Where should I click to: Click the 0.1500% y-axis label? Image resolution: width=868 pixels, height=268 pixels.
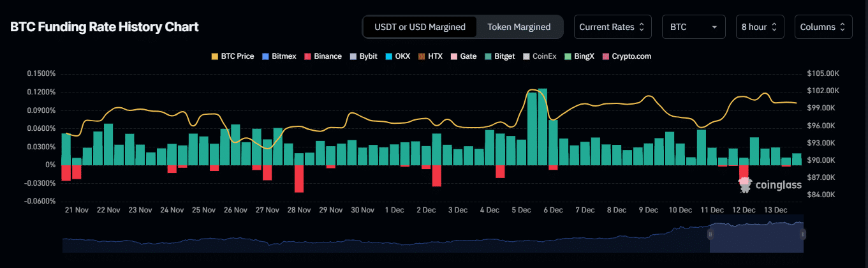[41, 74]
